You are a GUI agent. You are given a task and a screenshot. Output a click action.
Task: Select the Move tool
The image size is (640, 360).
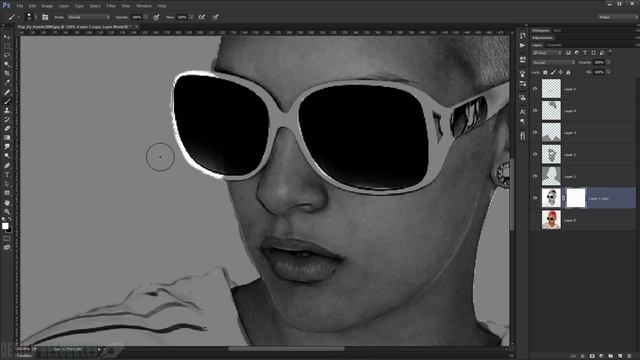pyautogui.click(x=7, y=37)
